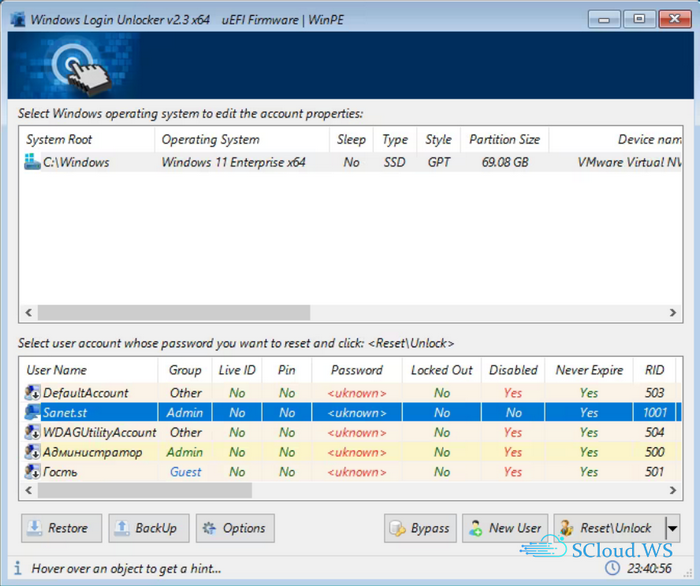This screenshot has width=700, height=586.
Task: Close the Windows Login Unlocker window
Action: pos(674,19)
